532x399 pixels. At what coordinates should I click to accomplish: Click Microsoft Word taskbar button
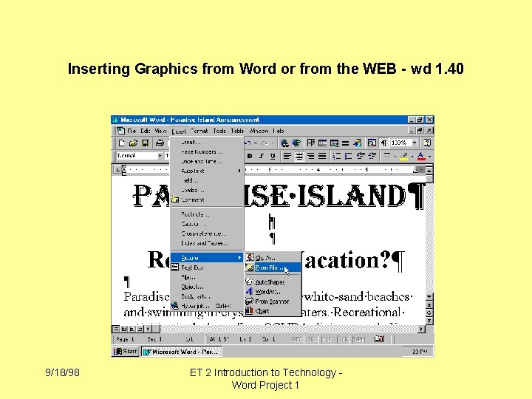(182, 352)
